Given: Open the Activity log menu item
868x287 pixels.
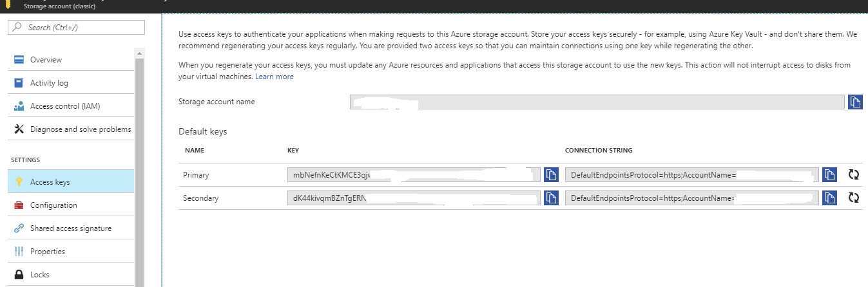Looking at the screenshot, I should point(71,83).
